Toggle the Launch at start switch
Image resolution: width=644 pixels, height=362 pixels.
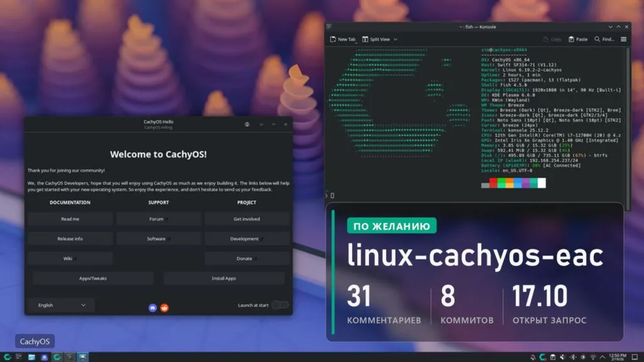(280, 305)
